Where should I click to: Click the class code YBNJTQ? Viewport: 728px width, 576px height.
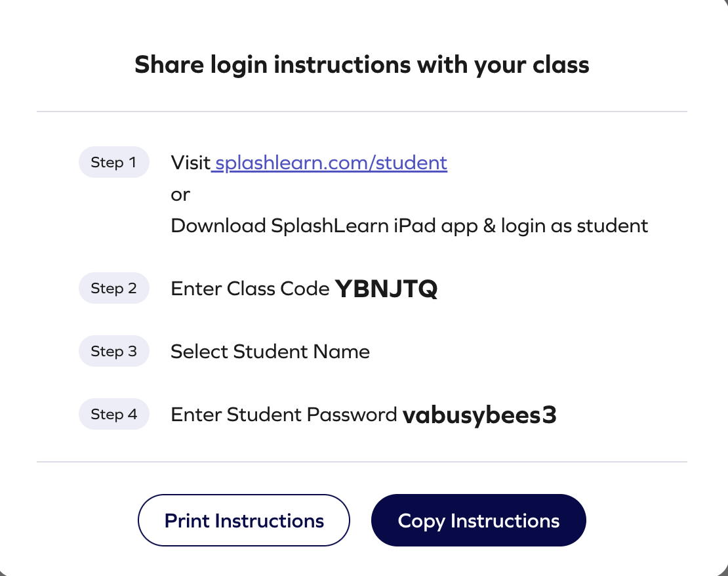[x=386, y=289]
